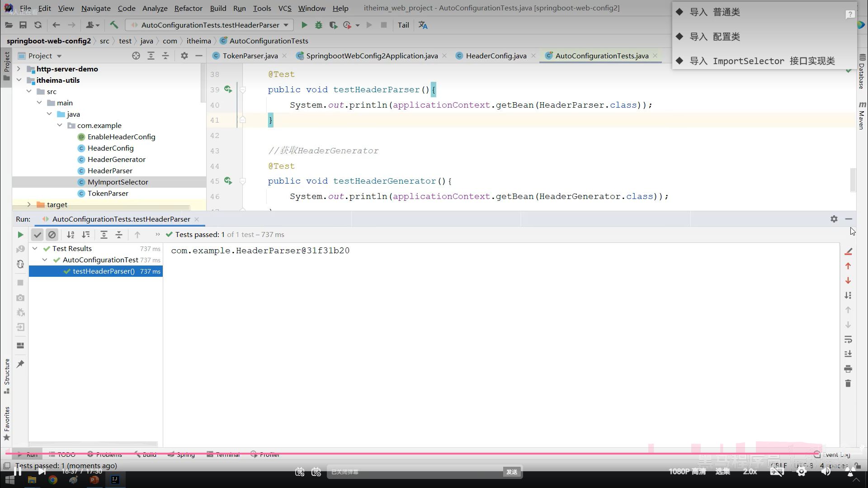Toggle auto-test in the Run panel
Screen dimensions: 868x488
click(x=20, y=264)
